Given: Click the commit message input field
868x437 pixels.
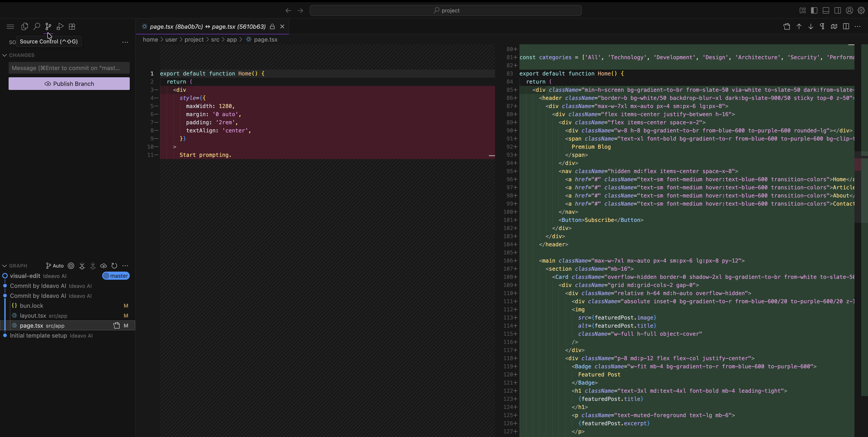Looking at the screenshot, I should [69, 68].
